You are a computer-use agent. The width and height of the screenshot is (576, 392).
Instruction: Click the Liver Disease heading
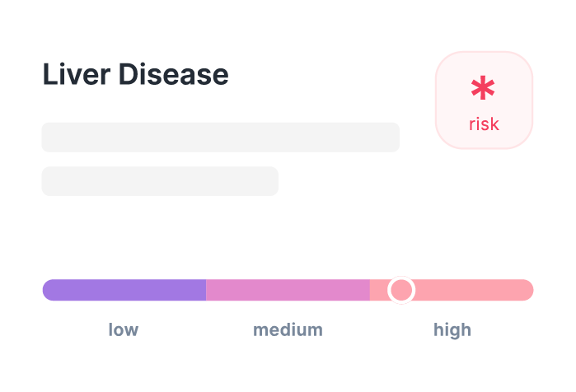[135, 74]
